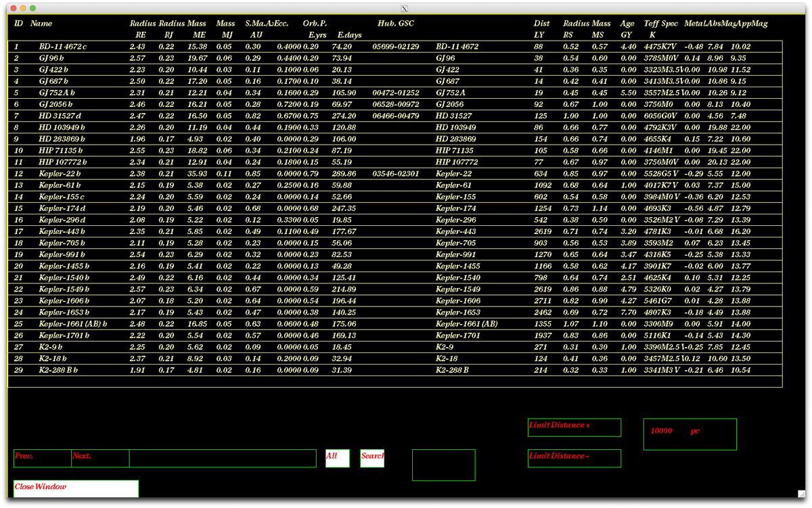Click orbital period value 274.20

click(x=342, y=116)
